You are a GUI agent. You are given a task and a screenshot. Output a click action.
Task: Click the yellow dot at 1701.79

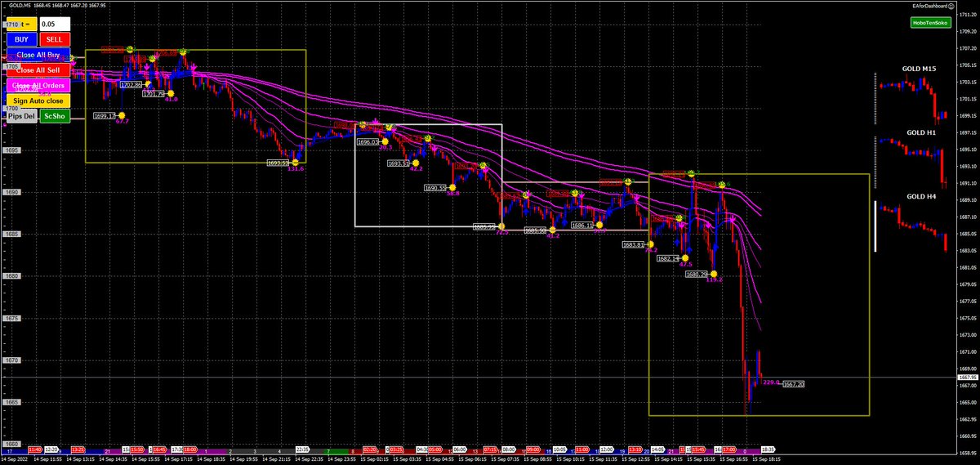(169, 93)
